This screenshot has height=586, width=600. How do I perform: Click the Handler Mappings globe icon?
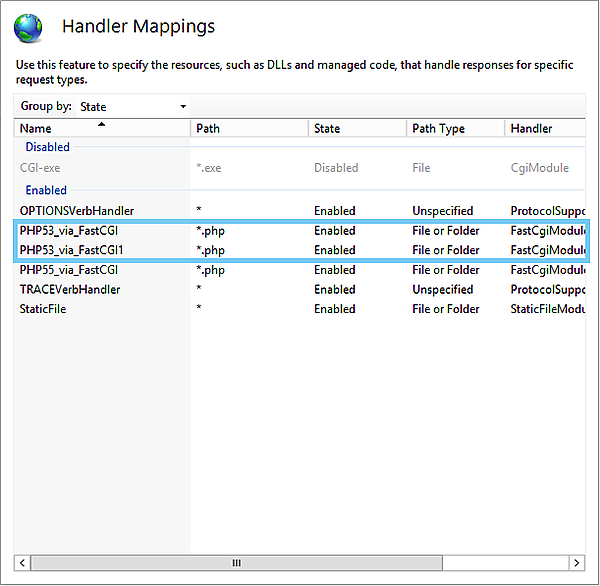[x=30, y=27]
